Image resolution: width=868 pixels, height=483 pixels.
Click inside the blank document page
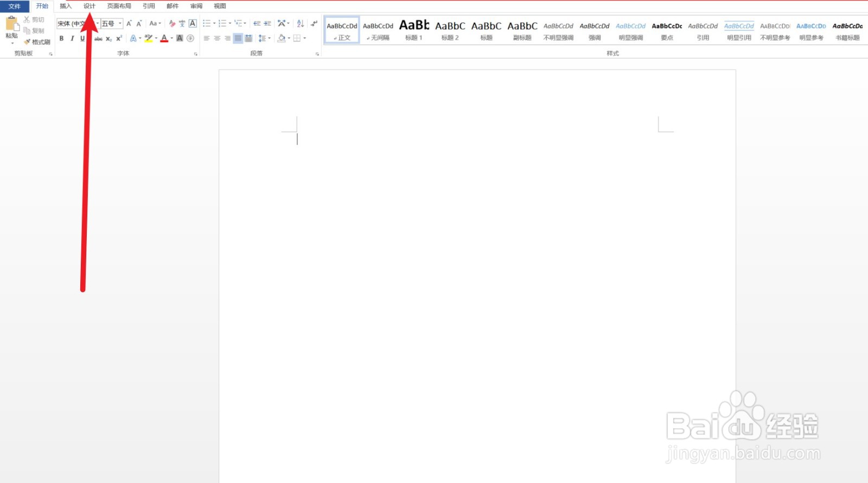tap(477, 276)
